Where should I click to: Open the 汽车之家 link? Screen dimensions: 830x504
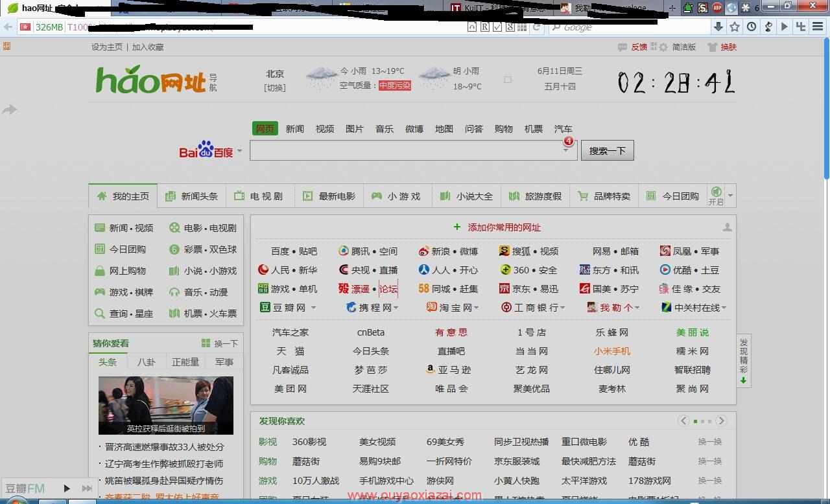click(x=290, y=332)
